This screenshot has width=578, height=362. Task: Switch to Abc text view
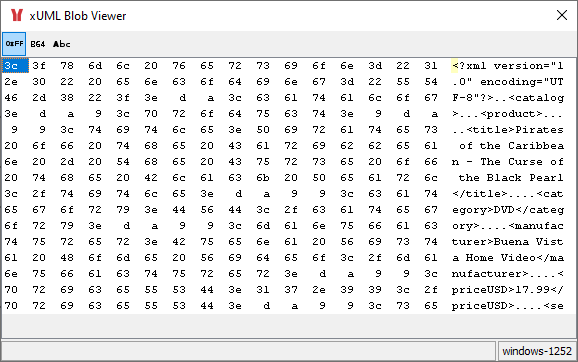click(62, 44)
